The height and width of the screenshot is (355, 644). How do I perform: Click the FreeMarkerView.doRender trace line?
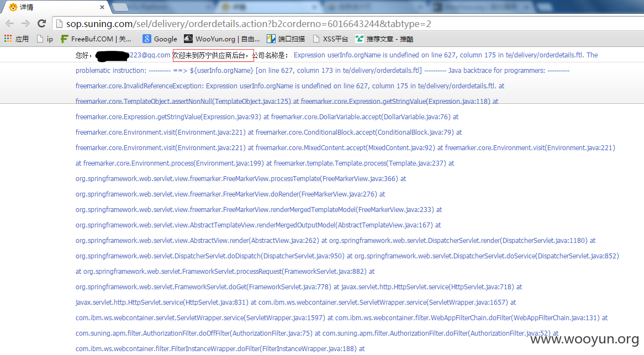coord(230,194)
